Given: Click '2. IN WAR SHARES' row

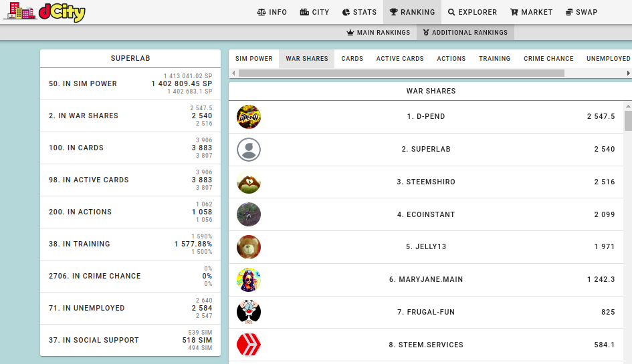Looking at the screenshot, I should [130, 116].
